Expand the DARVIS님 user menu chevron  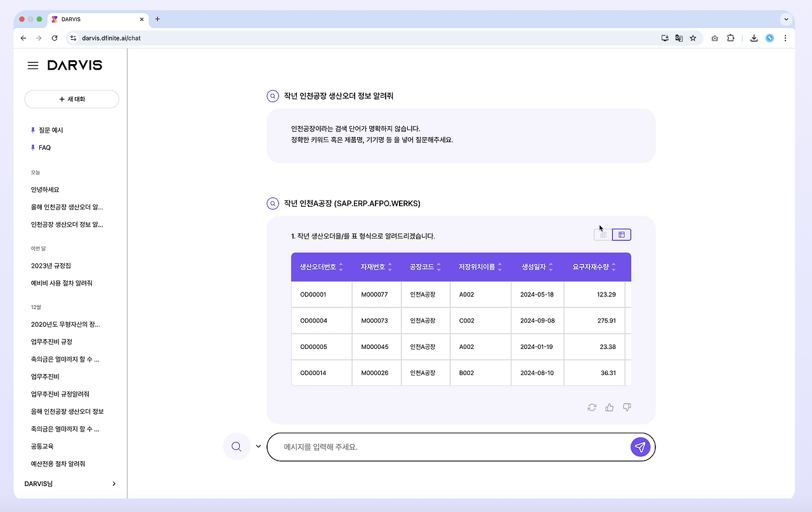tap(114, 483)
